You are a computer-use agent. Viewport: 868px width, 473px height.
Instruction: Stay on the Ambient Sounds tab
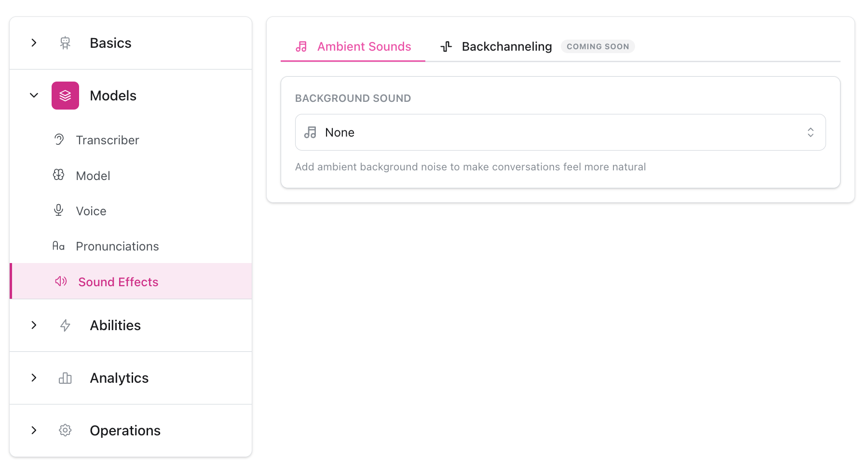tap(364, 46)
